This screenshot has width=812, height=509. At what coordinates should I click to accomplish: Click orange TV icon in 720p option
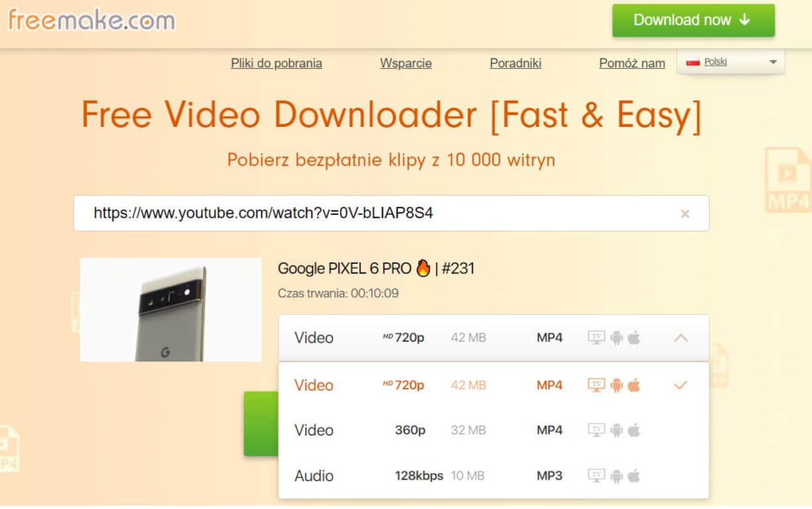click(x=596, y=385)
